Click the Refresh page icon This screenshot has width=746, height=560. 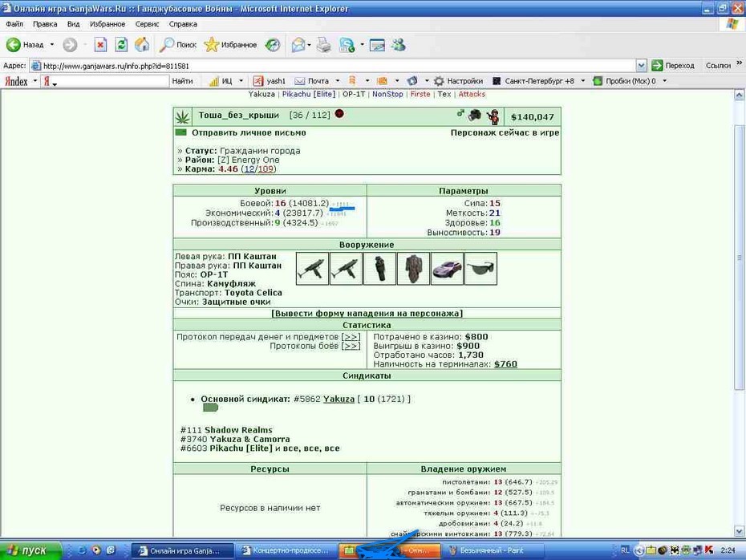point(121,45)
